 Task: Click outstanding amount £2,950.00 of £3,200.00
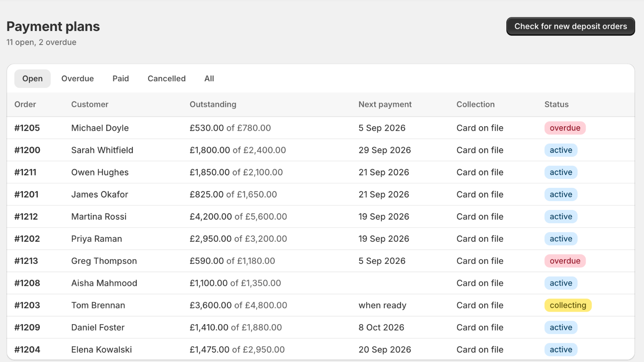(238, 239)
